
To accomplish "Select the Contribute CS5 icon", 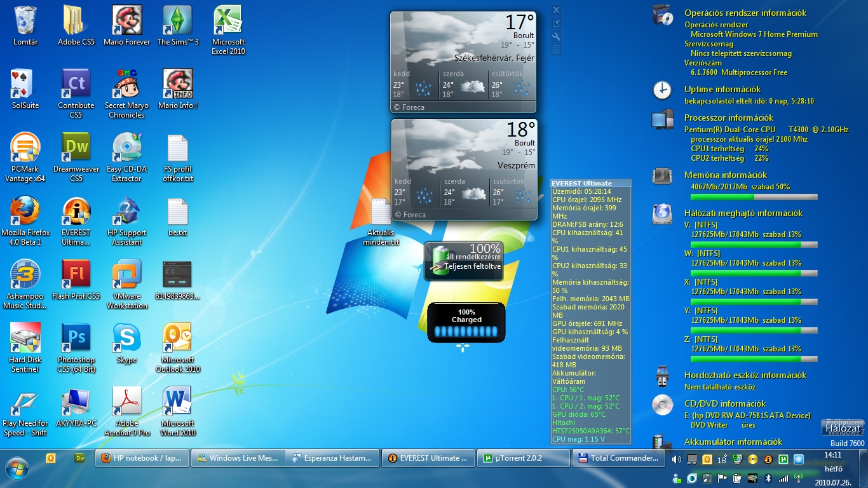I will [76, 93].
